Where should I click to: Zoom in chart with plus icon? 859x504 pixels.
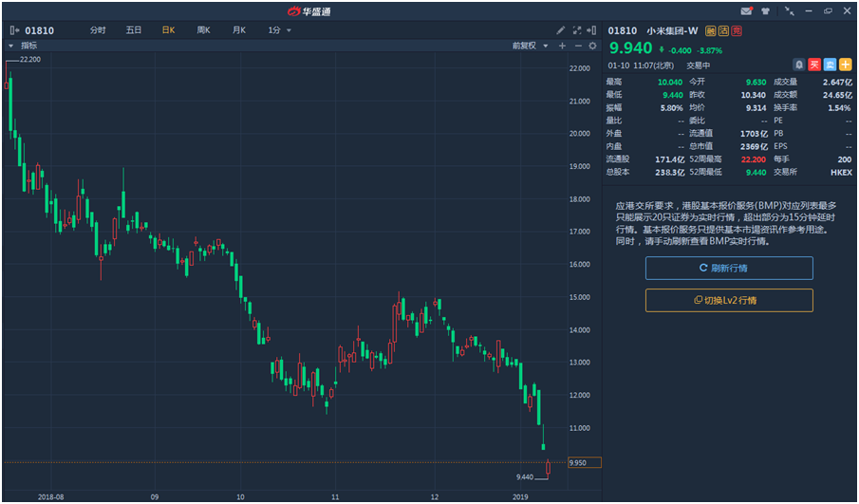click(562, 46)
